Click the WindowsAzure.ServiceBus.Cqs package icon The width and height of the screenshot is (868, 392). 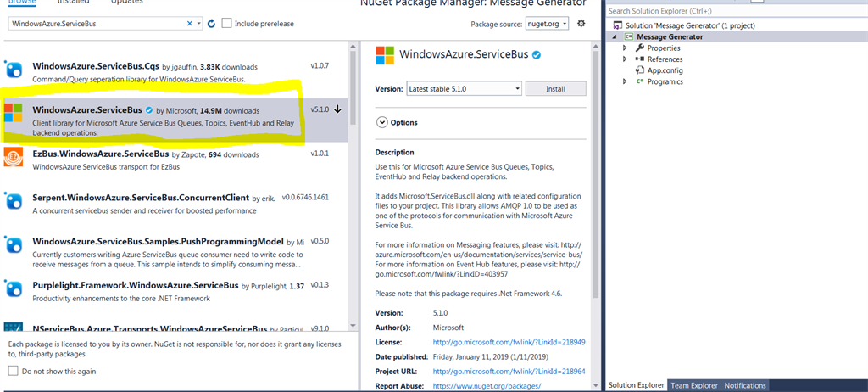(x=14, y=70)
